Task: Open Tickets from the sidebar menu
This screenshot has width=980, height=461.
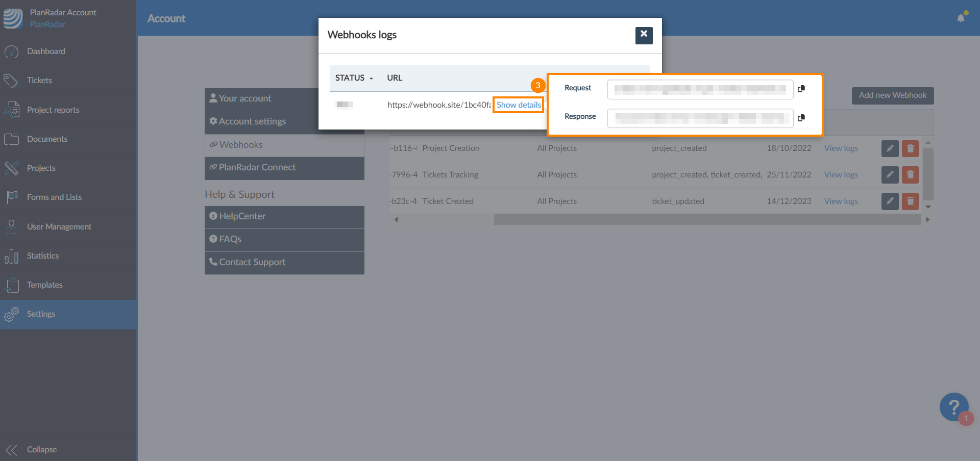Action: tap(39, 81)
